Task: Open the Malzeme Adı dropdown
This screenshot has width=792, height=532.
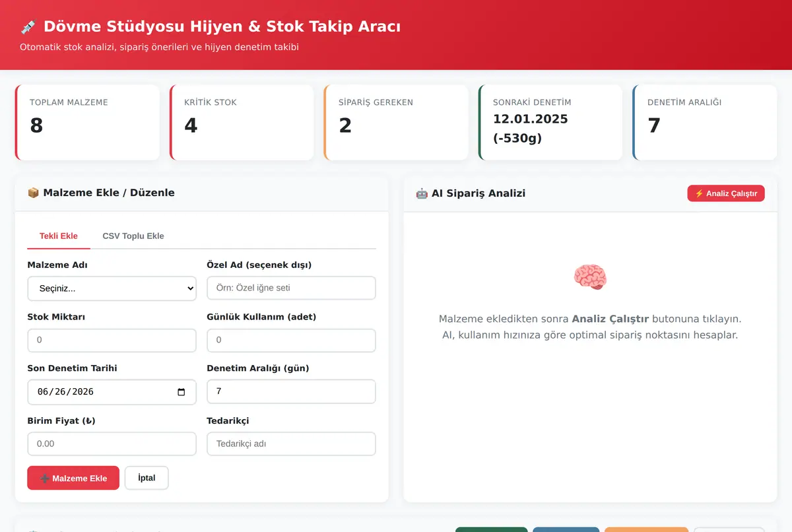Action: click(112, 288)
